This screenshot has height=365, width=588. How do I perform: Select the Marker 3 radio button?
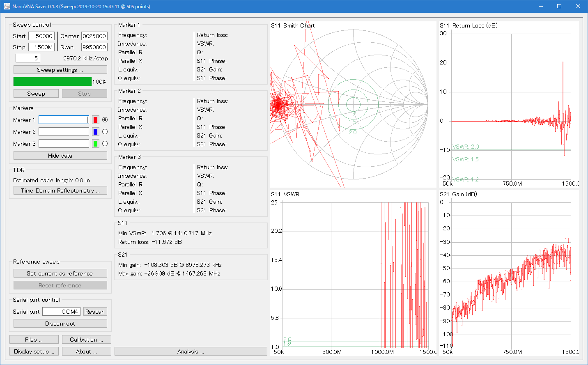click(105, 144)
